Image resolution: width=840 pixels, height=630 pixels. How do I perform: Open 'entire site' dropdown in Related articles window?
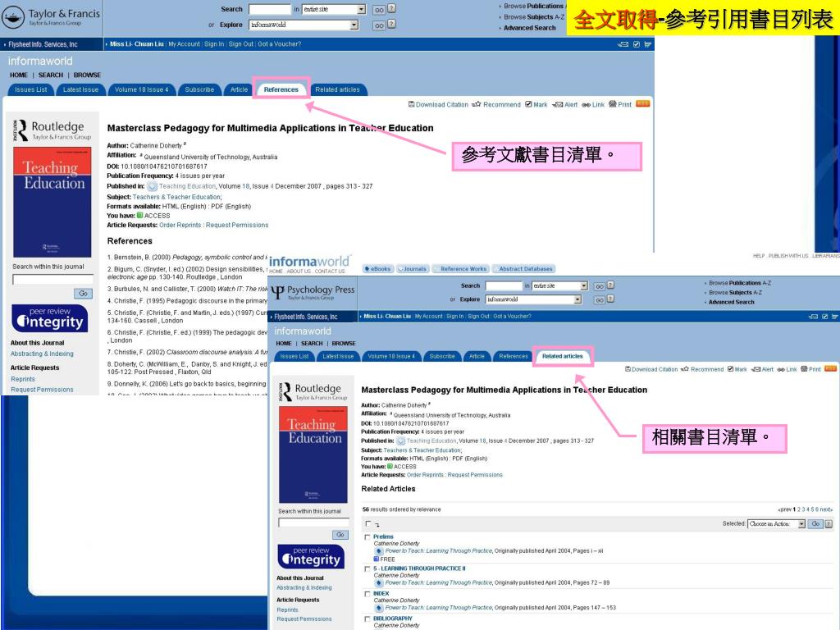coord(560,286)
